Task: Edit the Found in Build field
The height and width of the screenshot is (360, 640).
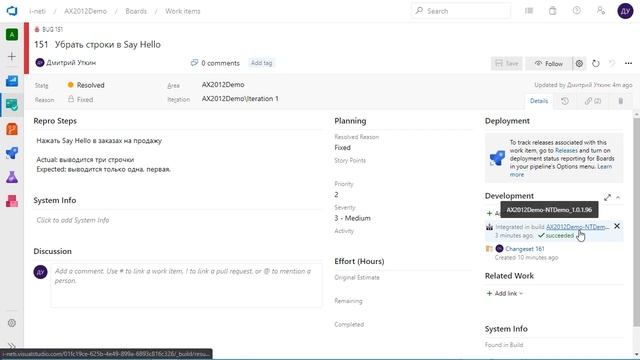Action: (x=554, y=353)
